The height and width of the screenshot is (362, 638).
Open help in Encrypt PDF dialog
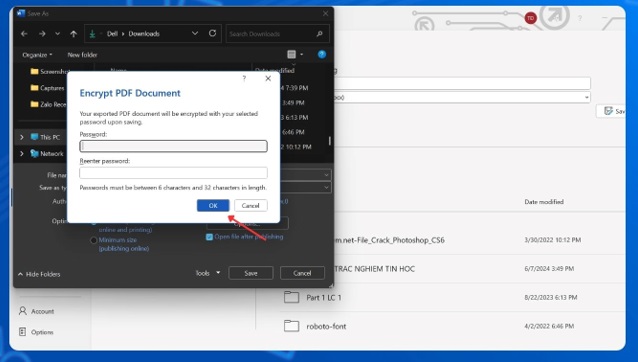244,78
